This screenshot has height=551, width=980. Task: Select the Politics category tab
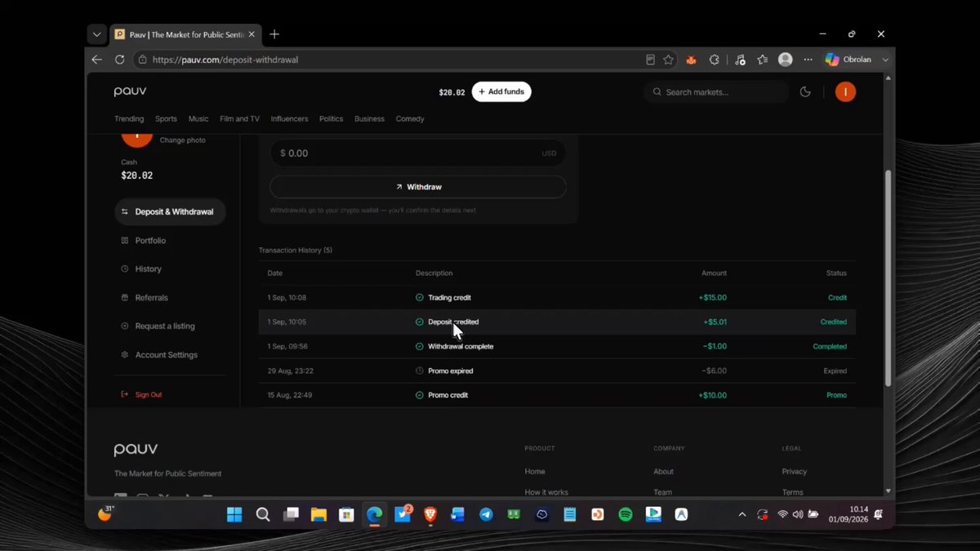[x=331, y=118]
